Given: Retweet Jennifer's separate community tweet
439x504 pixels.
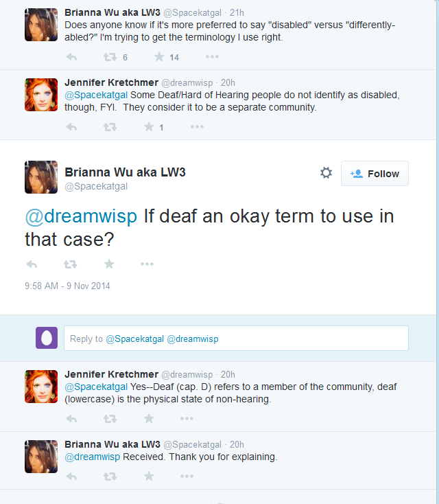Looking at the screenshot, I should click(x=110, y=127).
